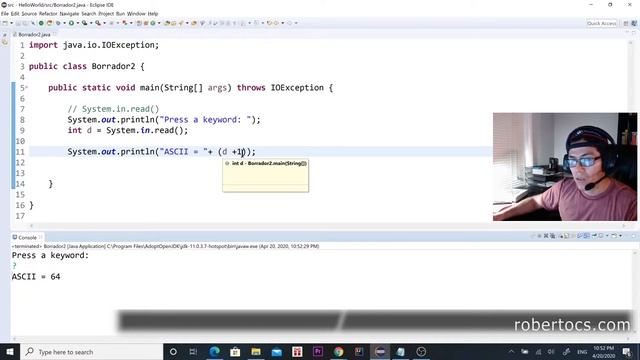Click the 'public class Borrador2' line
640x360 pixels.
coord(87,66)
